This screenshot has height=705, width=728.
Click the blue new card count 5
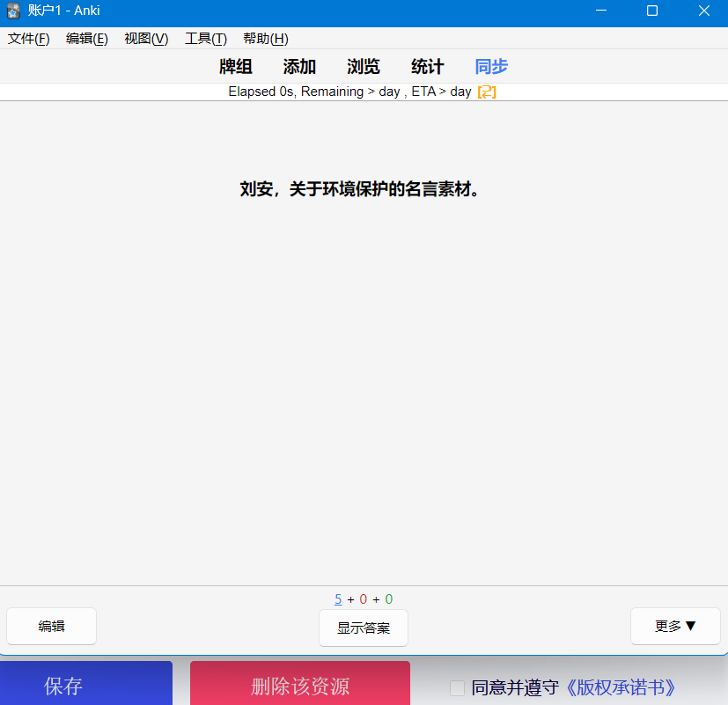(x=338, y=599)
